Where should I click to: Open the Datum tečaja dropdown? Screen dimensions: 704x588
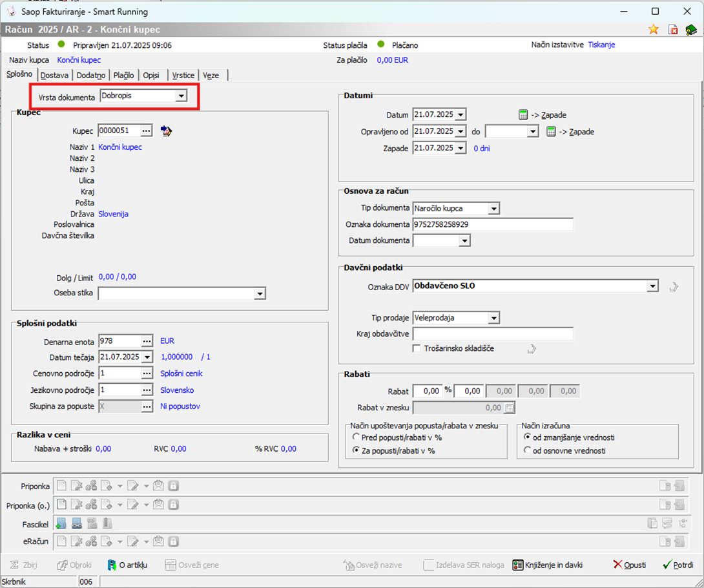point(147,357)
